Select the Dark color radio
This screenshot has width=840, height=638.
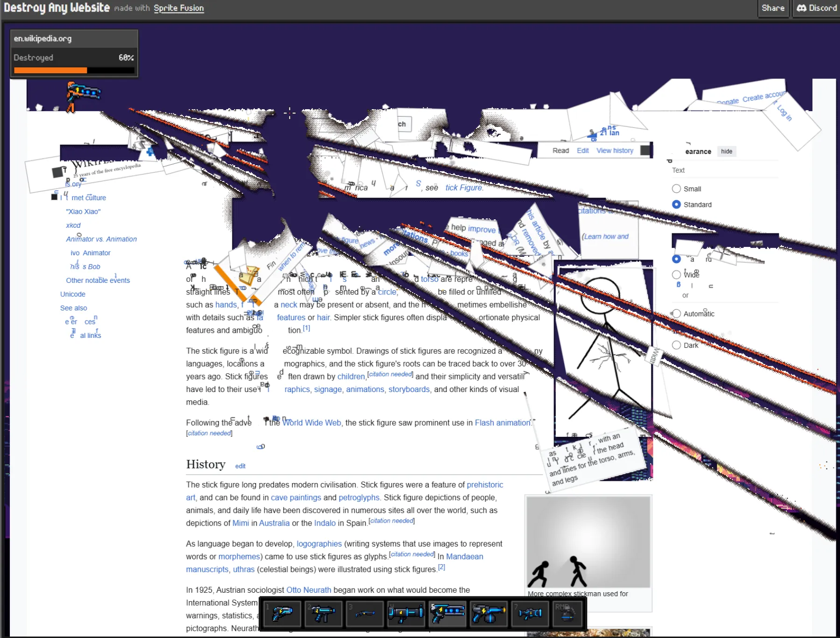click(676, 345)
